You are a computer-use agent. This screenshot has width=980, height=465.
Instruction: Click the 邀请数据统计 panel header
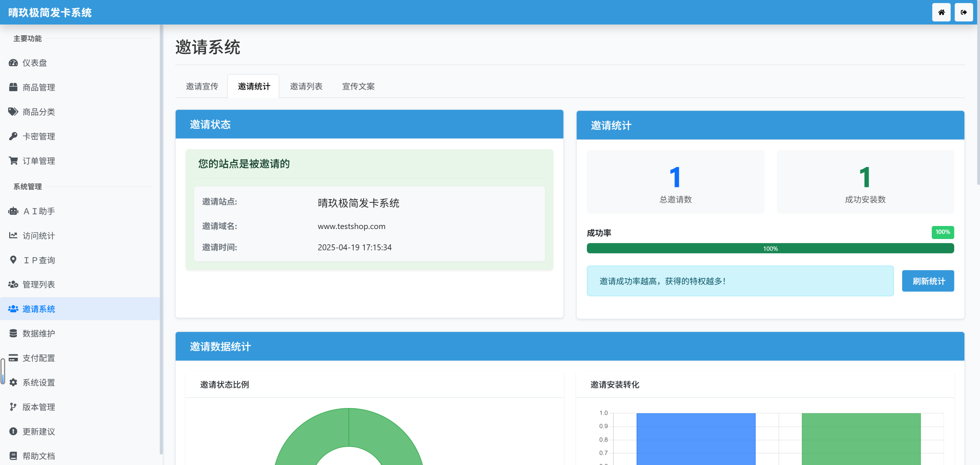[x=570, y=347]
